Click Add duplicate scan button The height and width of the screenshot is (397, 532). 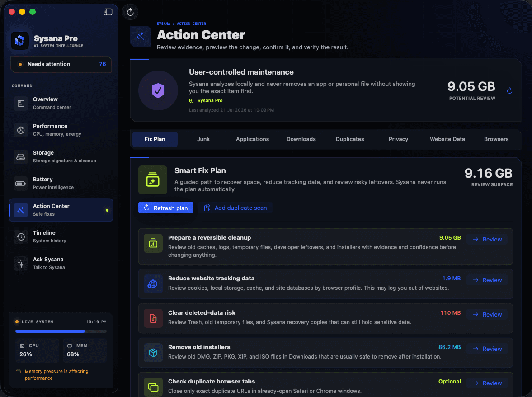(235, 208)
